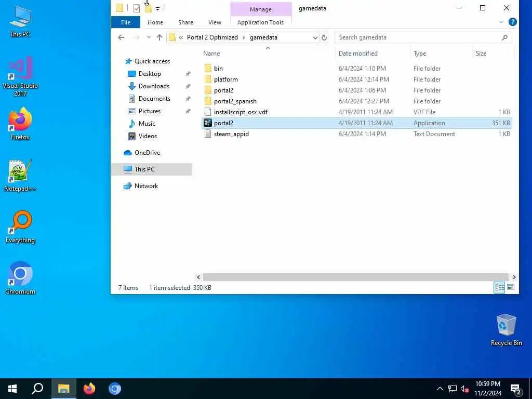
Task: Select the portal2 folder row
Action: coord(356,90)
